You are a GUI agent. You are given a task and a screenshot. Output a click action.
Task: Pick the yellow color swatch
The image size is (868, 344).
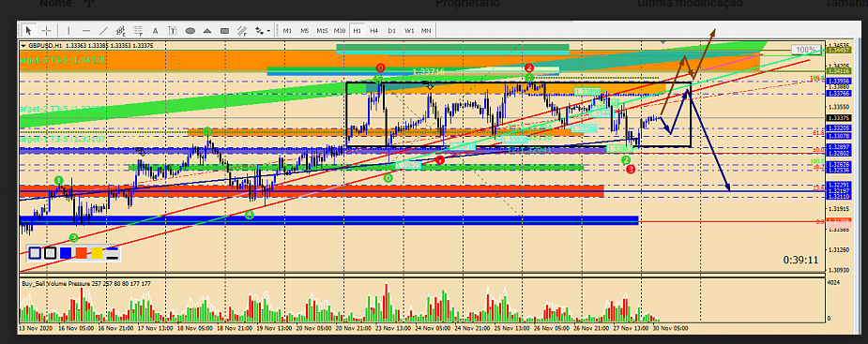point(97,253)
